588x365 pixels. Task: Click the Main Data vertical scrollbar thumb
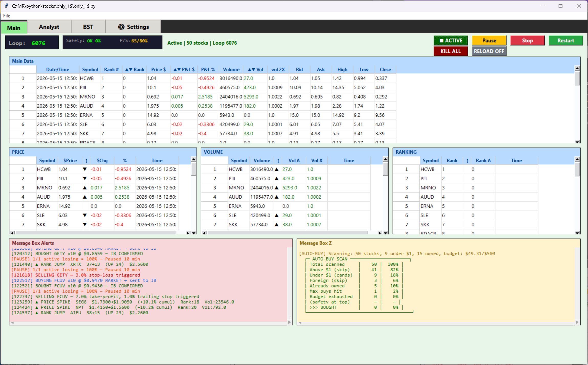pos(577,78)
